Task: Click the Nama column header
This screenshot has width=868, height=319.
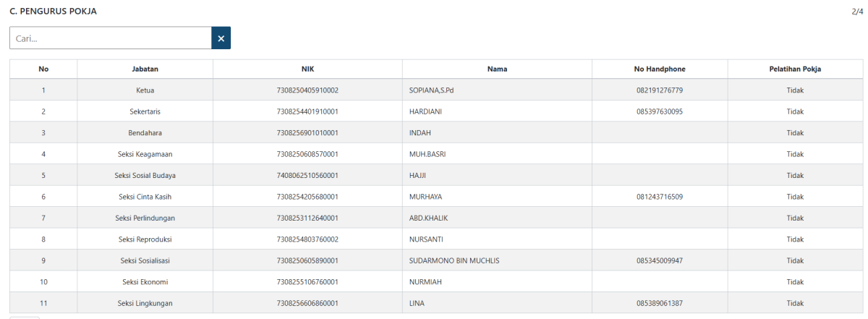Action: point(497,69)
